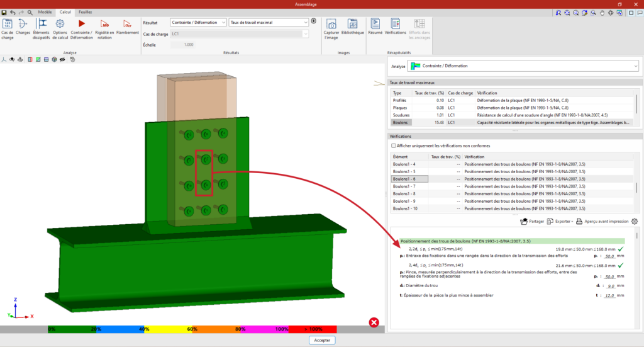Switch to the Modèle tab
Viewport: 644px width, 347px height.
tap(45, 12)
